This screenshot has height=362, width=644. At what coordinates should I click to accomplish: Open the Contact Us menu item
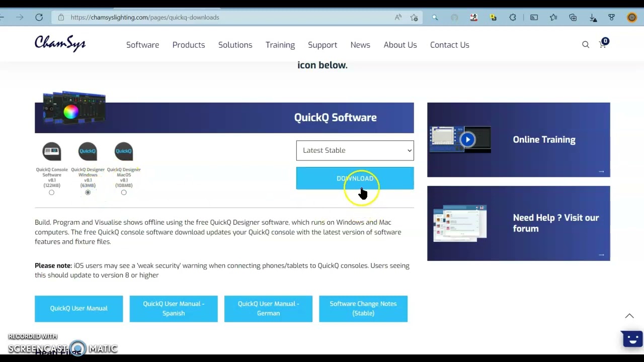point(450,45)
